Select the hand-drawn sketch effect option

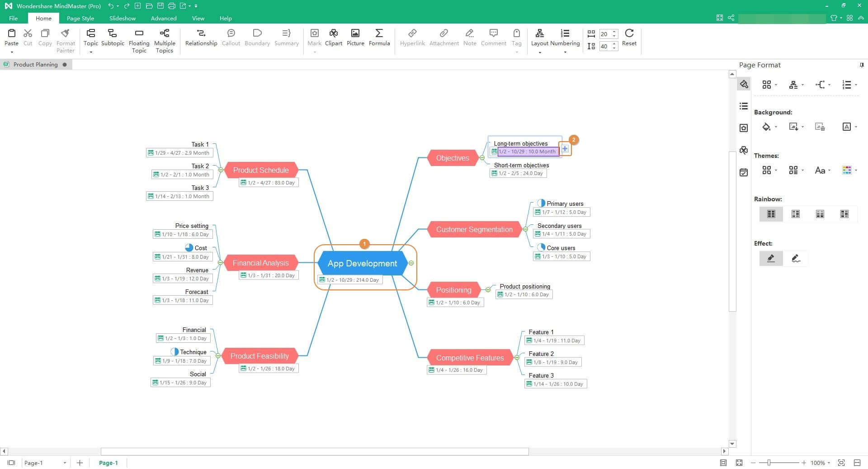tap(796, 258)
